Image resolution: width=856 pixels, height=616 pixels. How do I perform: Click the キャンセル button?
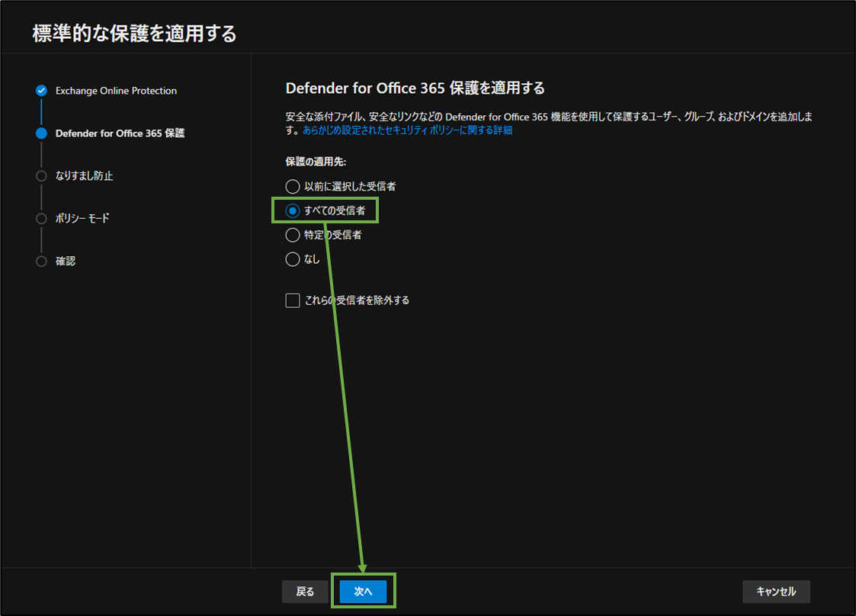[776, 592]
